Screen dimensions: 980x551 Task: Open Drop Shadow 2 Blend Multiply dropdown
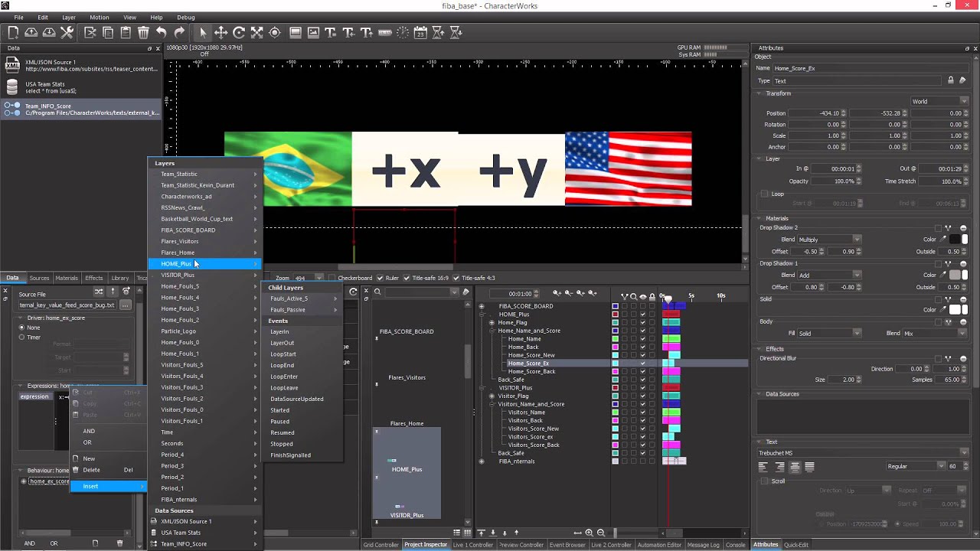point(829,240)
